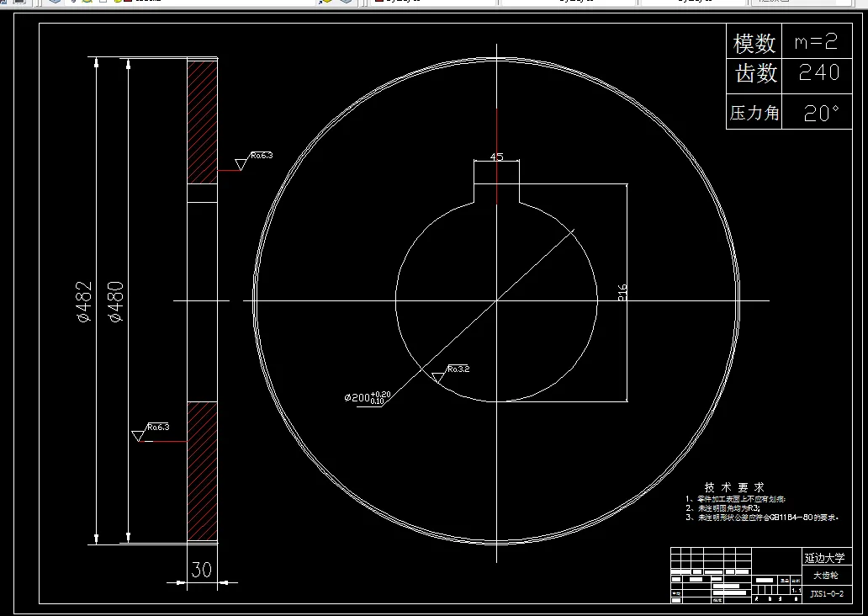Select the ⌀200 bore tolerance dimension
This screenshot has height=616, width=868.
(367, 397)
